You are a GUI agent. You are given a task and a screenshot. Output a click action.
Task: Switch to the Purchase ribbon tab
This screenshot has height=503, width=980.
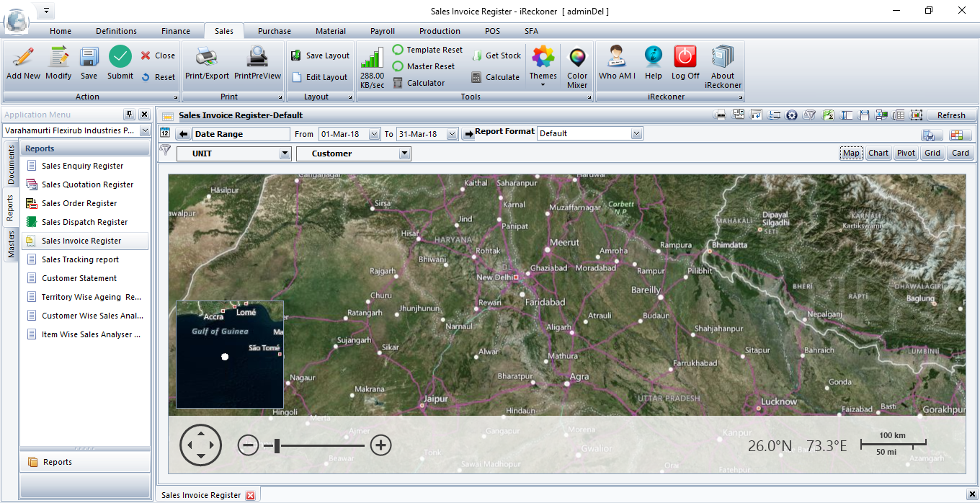(275, 31)
